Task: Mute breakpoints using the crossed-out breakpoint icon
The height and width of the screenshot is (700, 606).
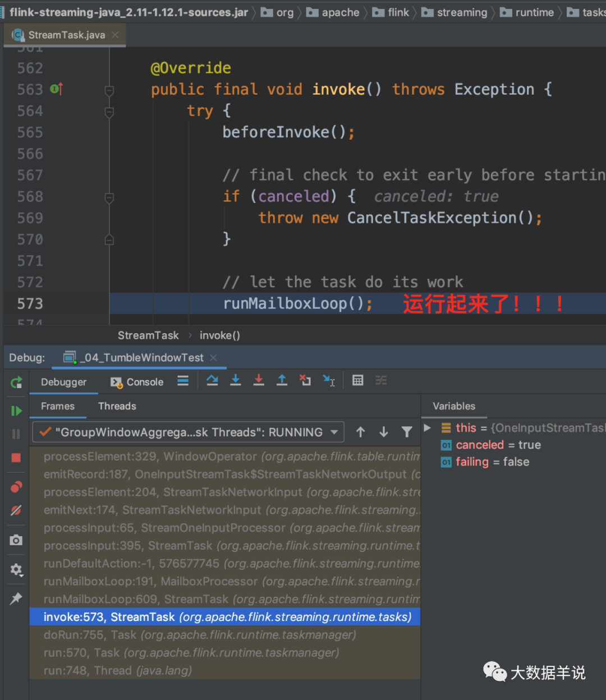Action: click(x=16, y=510)
